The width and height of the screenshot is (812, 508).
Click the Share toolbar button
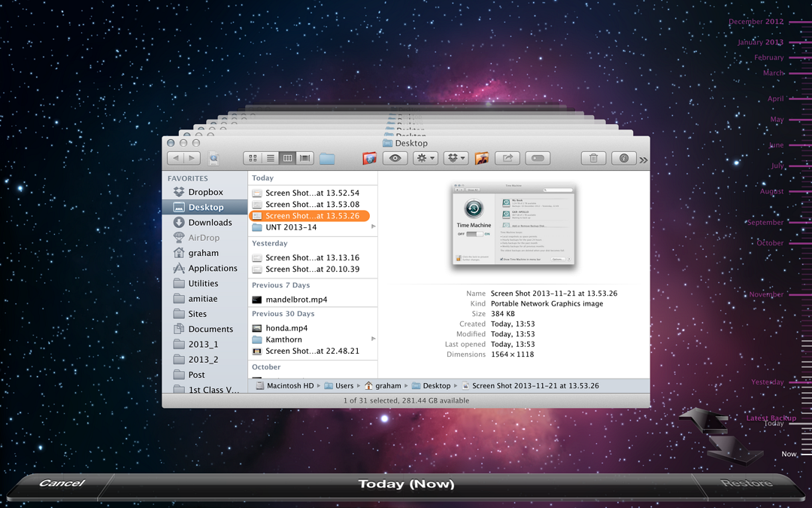click(507, 158)
